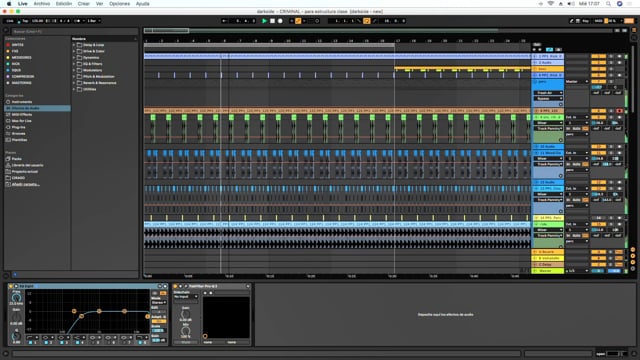Enable EQ Eight filter band 4
Screen dimensions: 640x360
[x=77, y=342]
